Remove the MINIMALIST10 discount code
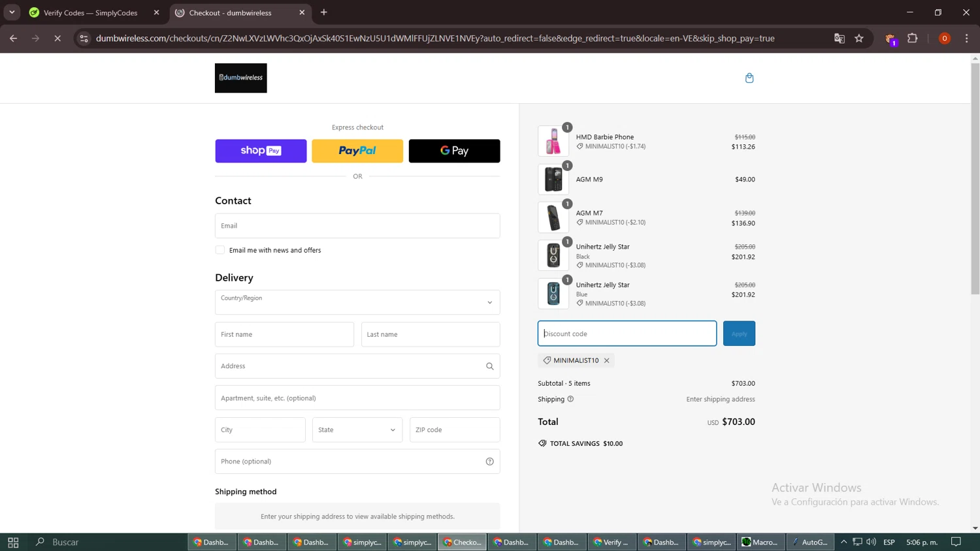This screenshot has width=980, height=551. point(606,360)
